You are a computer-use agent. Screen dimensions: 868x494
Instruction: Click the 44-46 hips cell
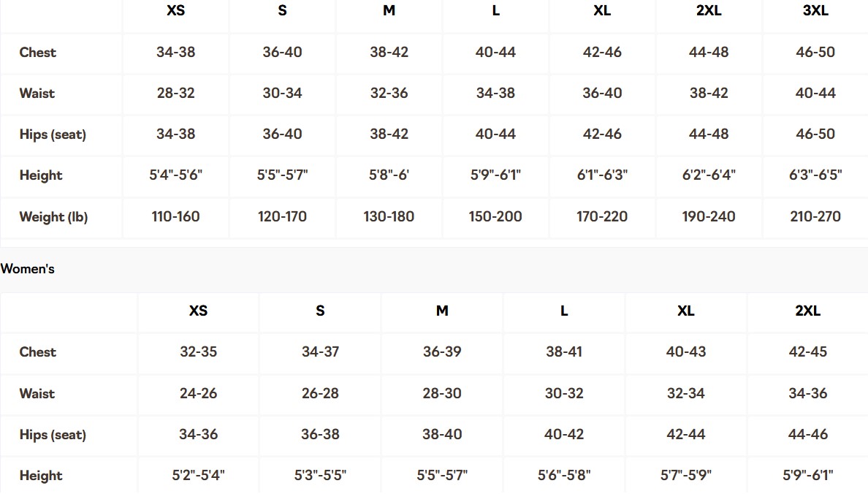click(x=807, y=434)
